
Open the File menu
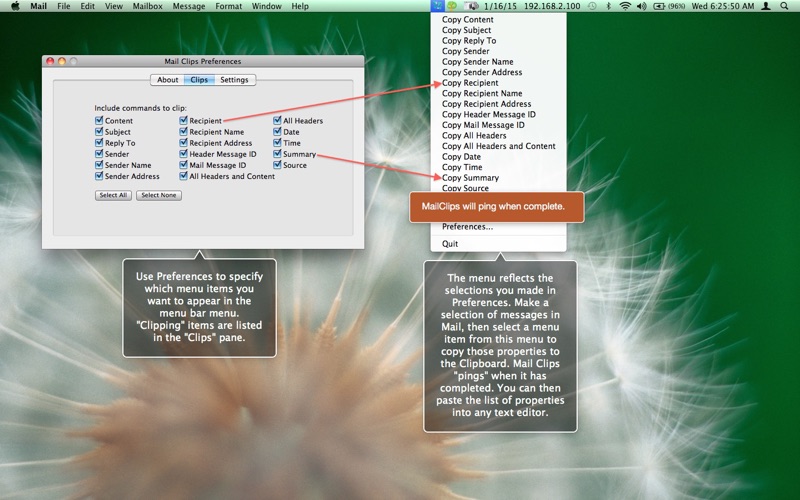pos(64,6)
